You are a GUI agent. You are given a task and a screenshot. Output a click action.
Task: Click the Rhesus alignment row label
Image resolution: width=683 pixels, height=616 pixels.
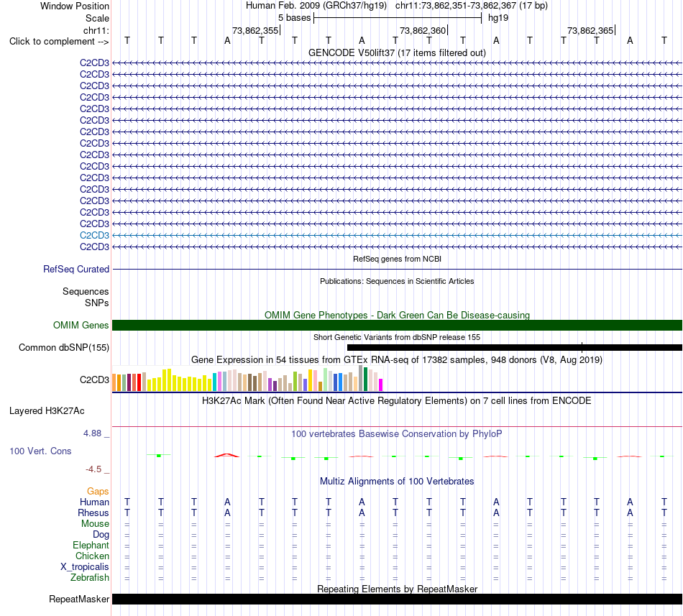point(93,512)
